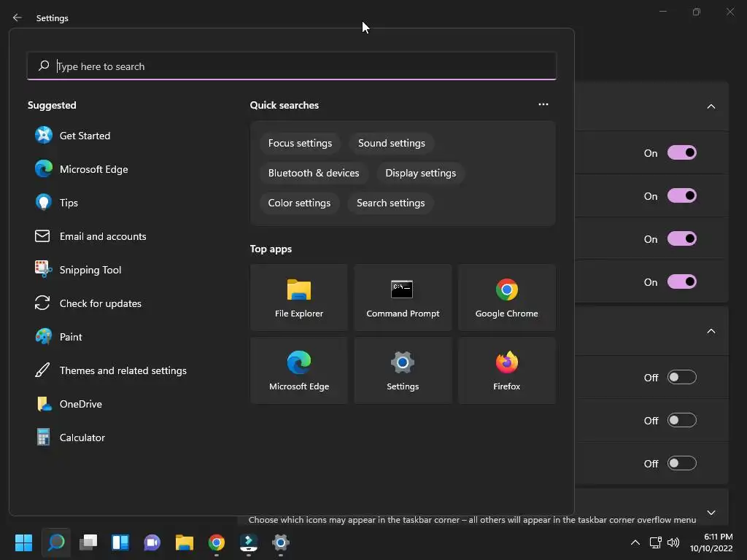This screenshot has height=560, width=747.
Task: Launch the Snipping Tool
Action: click(x=78, y=270)
